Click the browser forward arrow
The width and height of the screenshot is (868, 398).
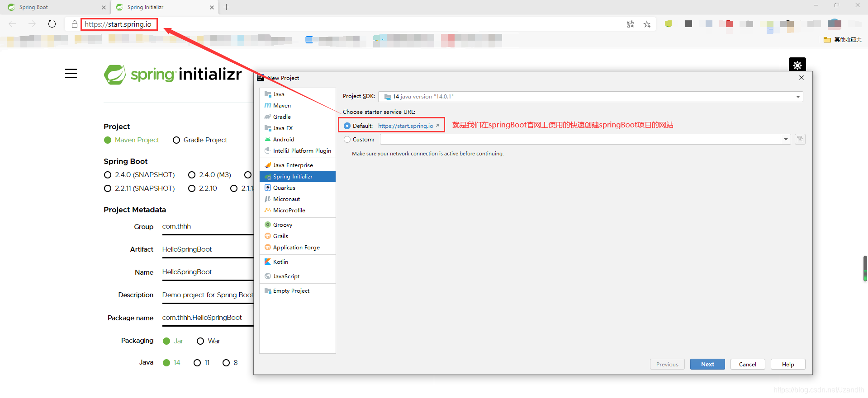click(x=32, y=24)
